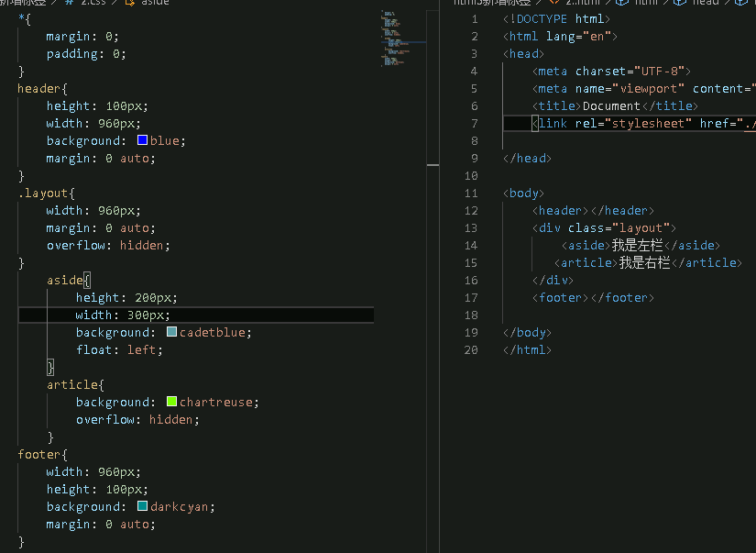This screenshot has height=553, width=756.
Task: Click 'overflow: hidden;' in article rule
Action: (137, 419)
